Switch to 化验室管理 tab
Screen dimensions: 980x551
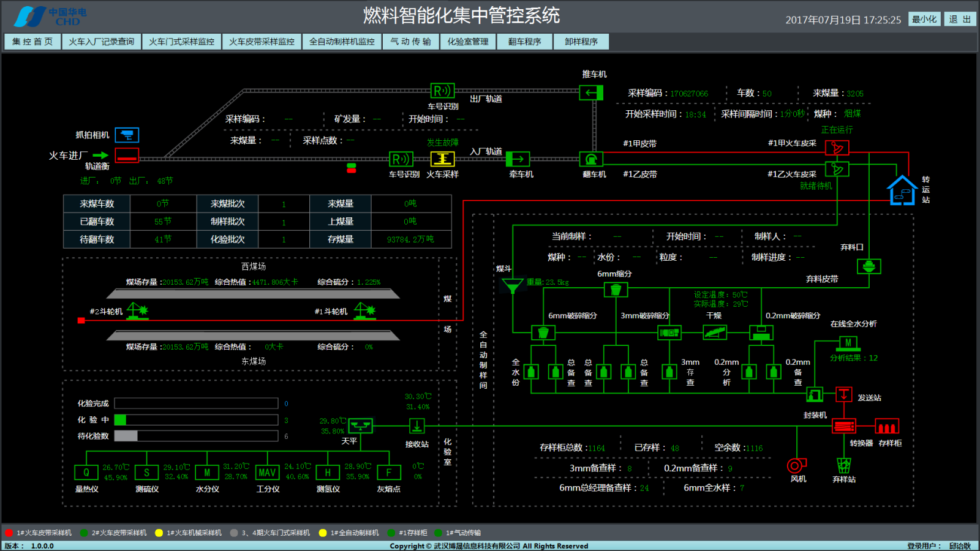pyautogui.click(x=468, y=42)
